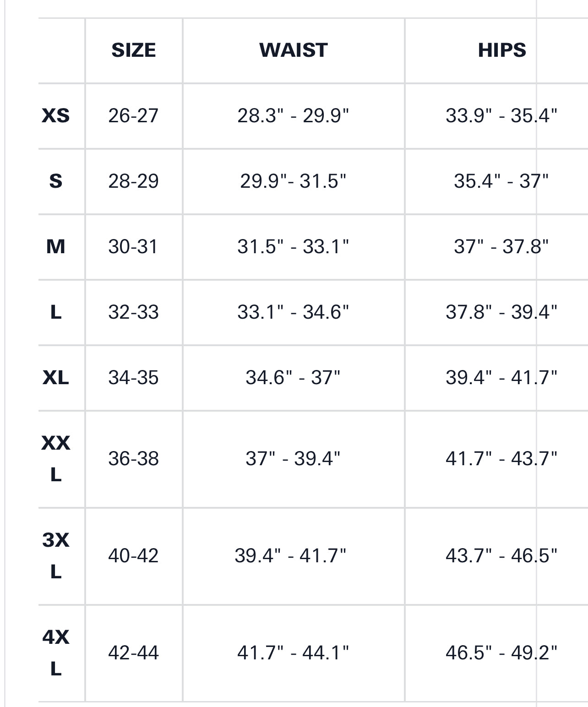
Task: Click the WAIST column header
Action: tap(293, 50)
